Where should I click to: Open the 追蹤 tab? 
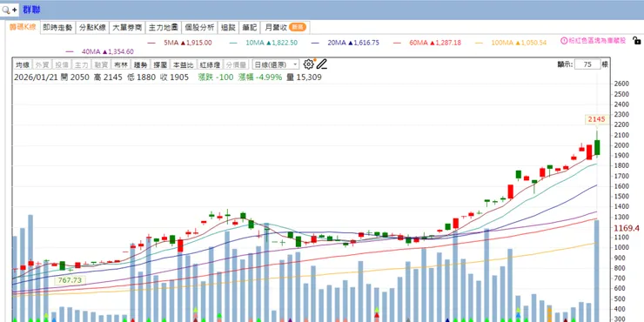coord(228,28)
